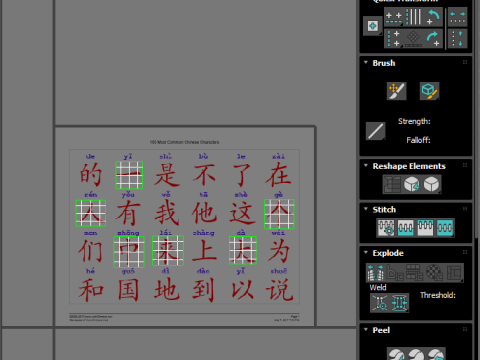Select the UV cluster over character 一
Viewport: 480px width, 360px height.
tap(129, 175)
